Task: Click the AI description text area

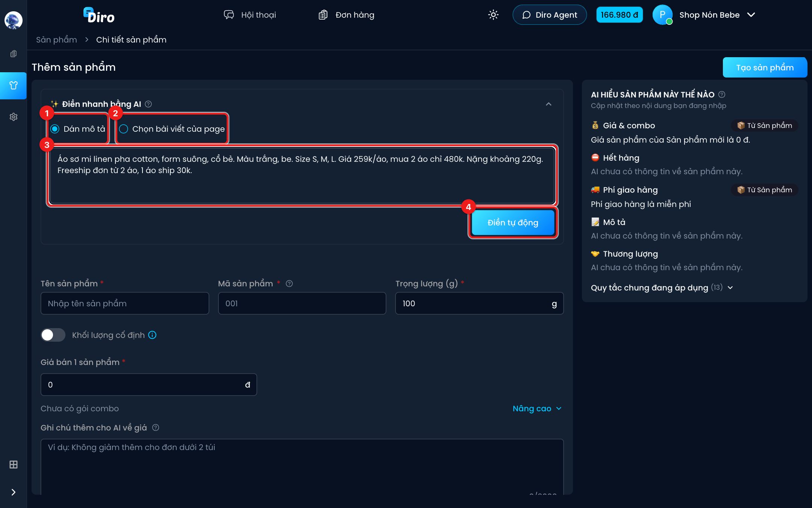Action: [x=302, y=175]
